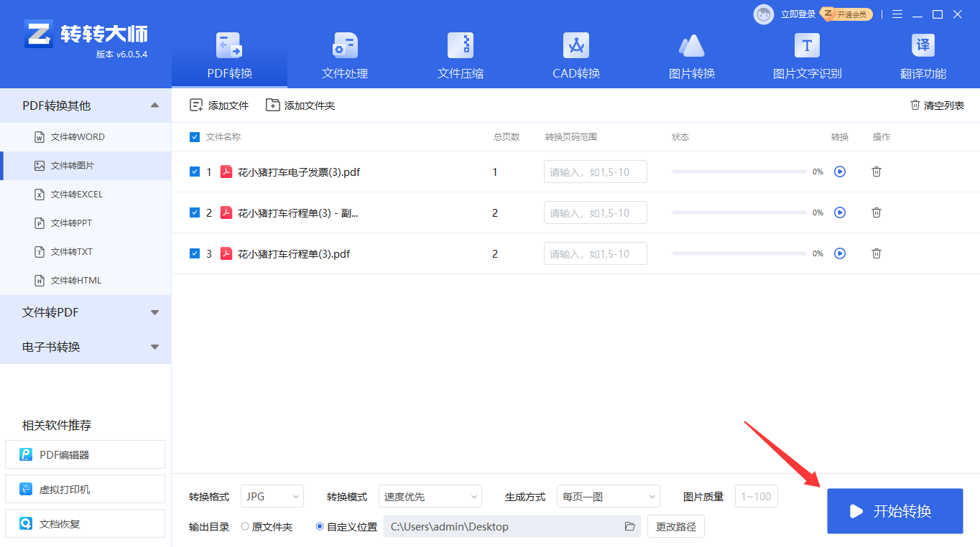Click 添加文件夹 button
The height and width of the screenshot is (547, 980).
coord(300,106)
